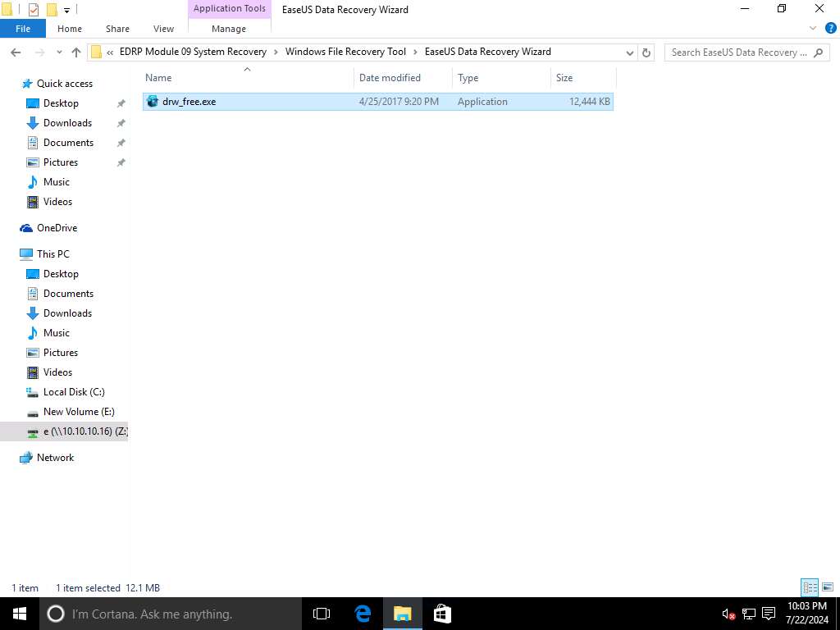Select Quick access in the navigation pane
840x630 pixels.
64,84
